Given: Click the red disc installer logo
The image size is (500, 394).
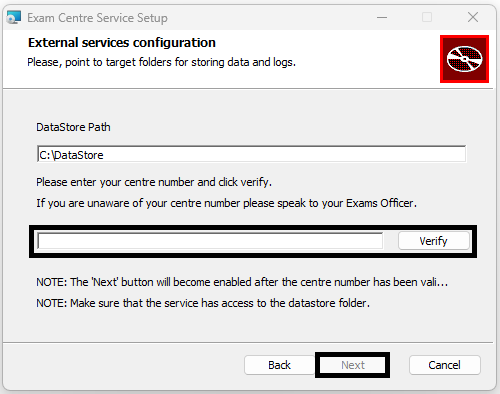Looking at the screenshot, I should 464,59.
